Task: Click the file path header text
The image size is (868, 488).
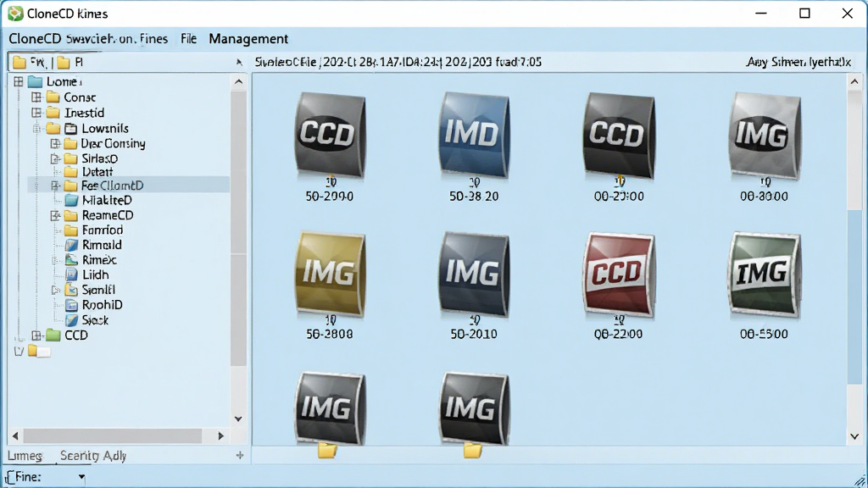Action: (398, 62)
